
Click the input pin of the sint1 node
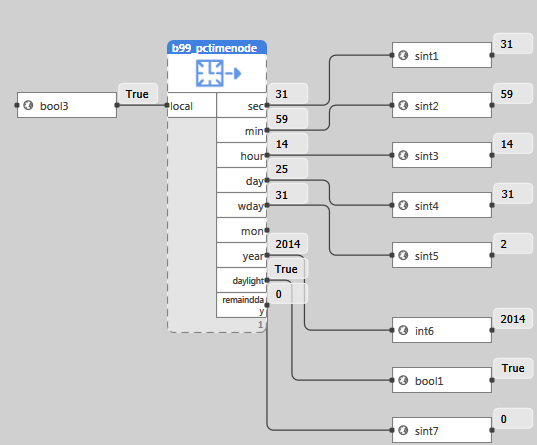point(392,55)
